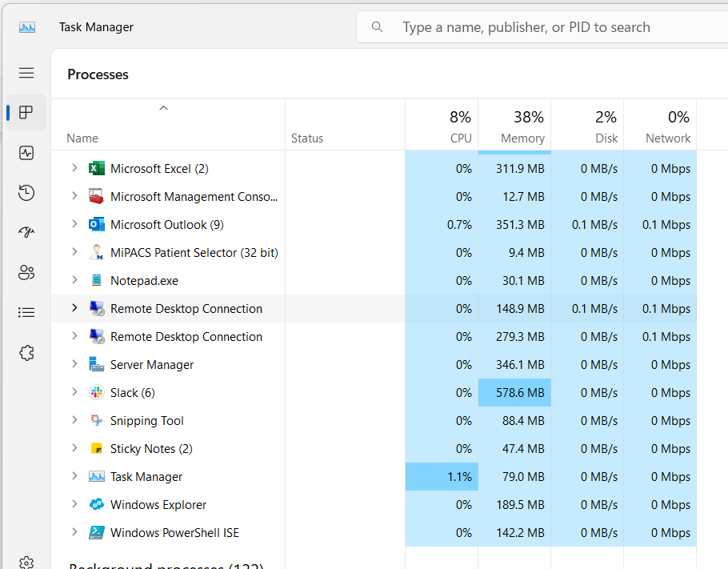Expand the Slack (6) group

coord(74,392)
